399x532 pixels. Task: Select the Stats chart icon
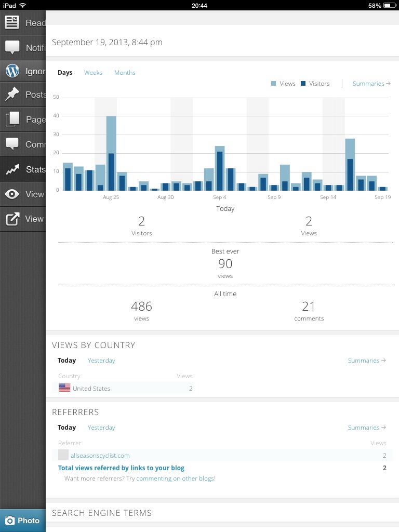click(12, 169)
